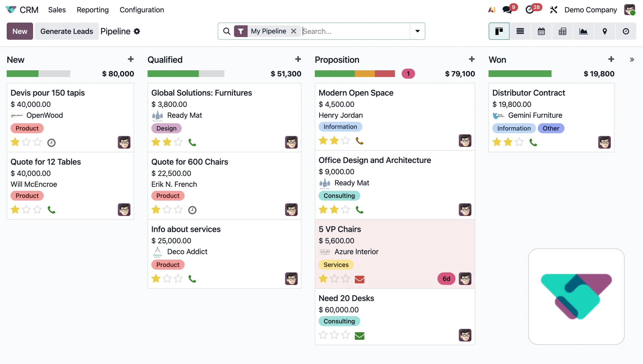Click phone activity icon on Global Solutions: Furnitures
Screen dimensions: 643x364
click(192, 143)
